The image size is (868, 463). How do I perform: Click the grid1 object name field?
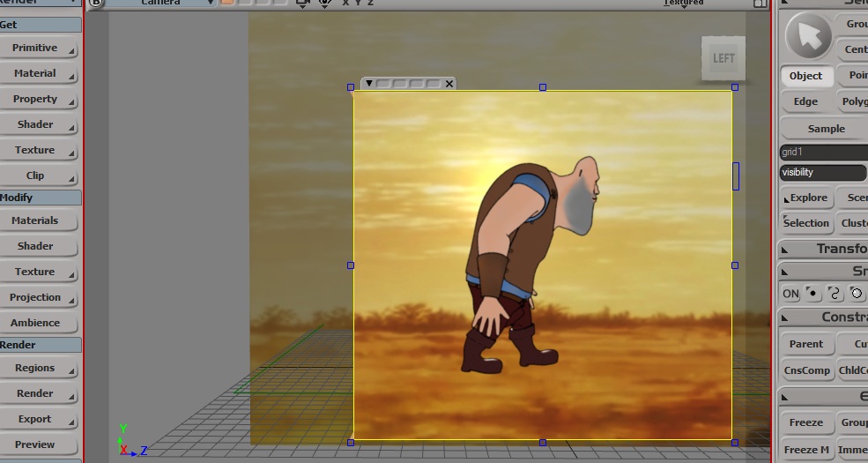click(824, 152)
